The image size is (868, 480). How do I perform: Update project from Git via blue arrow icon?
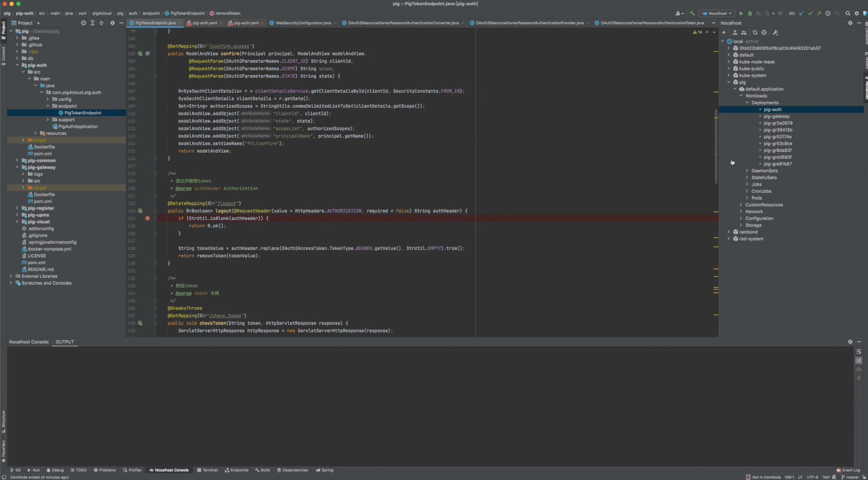point(801,14)
